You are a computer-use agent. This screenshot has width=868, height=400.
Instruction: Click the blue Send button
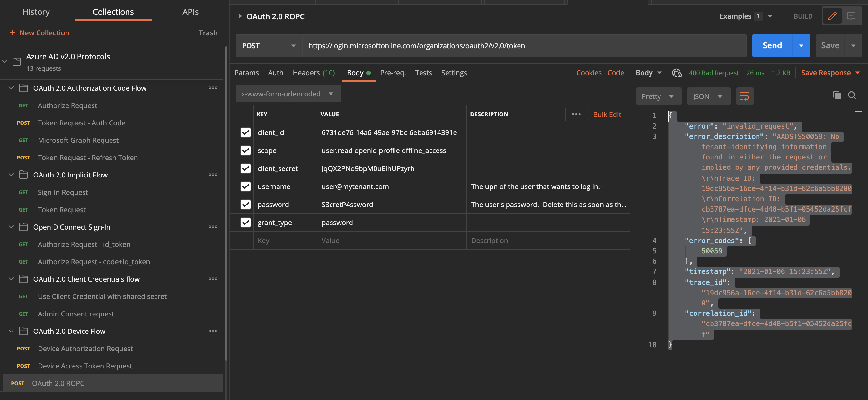[772, 46]
